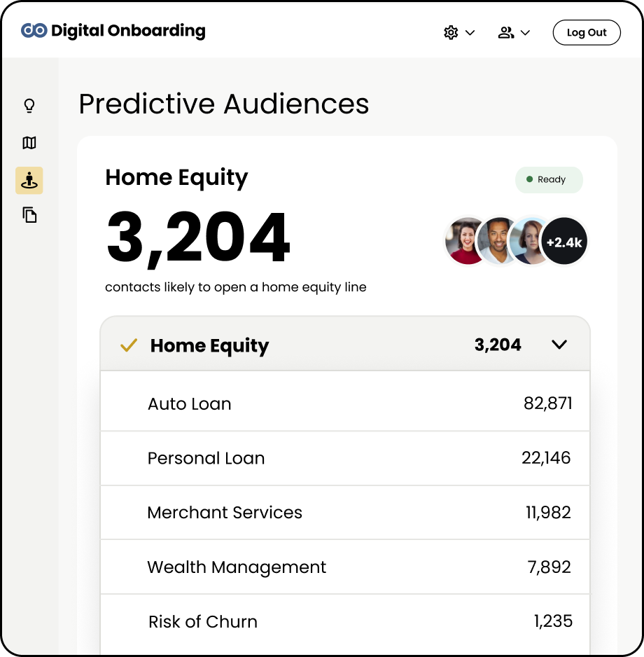Click the smiling man avatar
The image size is (644, 657).
(x=496, y=242)
